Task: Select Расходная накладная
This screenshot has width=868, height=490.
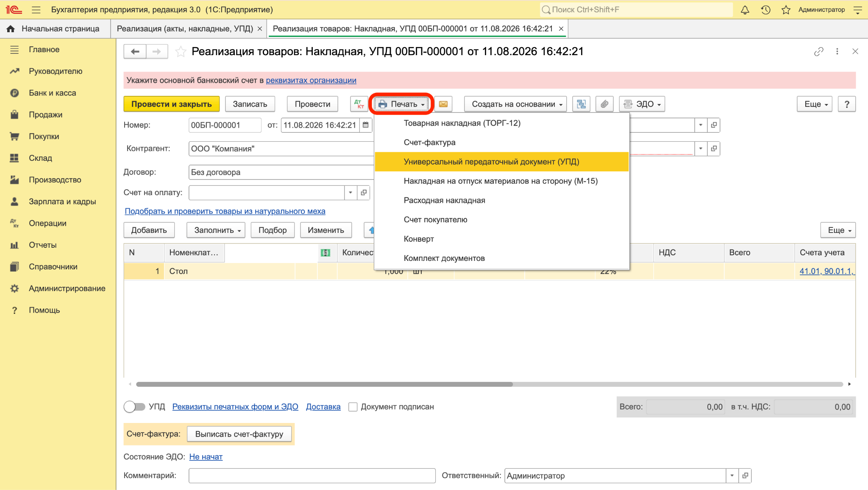Action: (502, 200)
